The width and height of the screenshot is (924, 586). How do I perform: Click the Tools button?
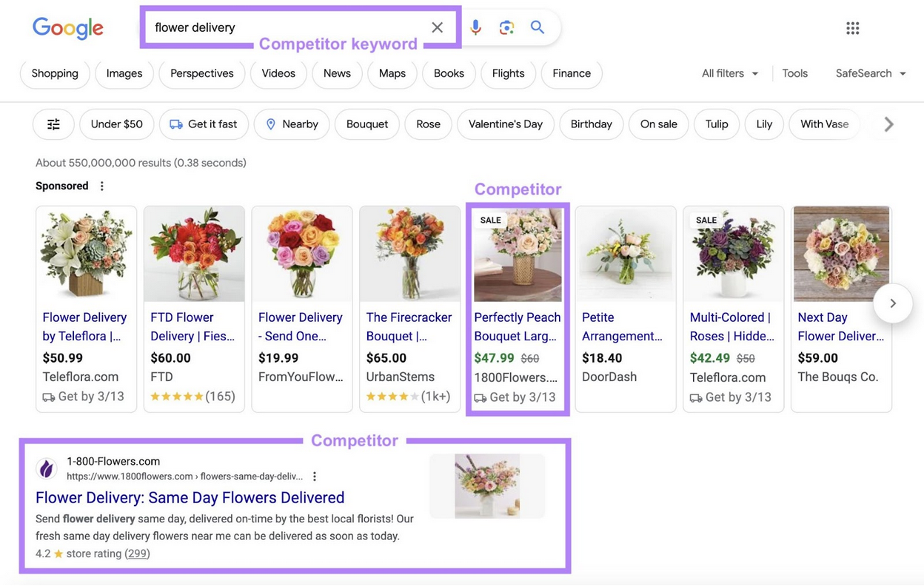click(x=794, y=73)
